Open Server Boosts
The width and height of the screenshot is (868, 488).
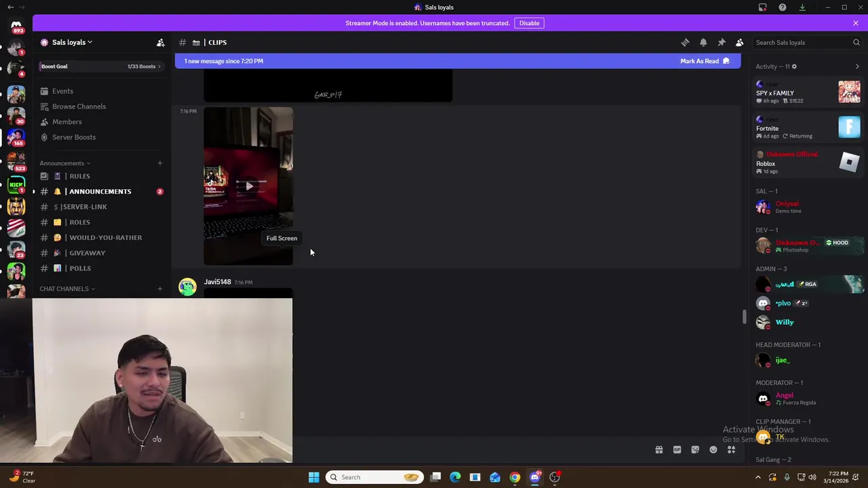[74, 137]
